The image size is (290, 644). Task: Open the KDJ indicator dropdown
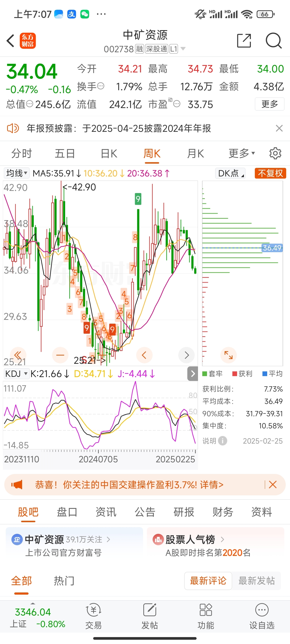(16, 374)
